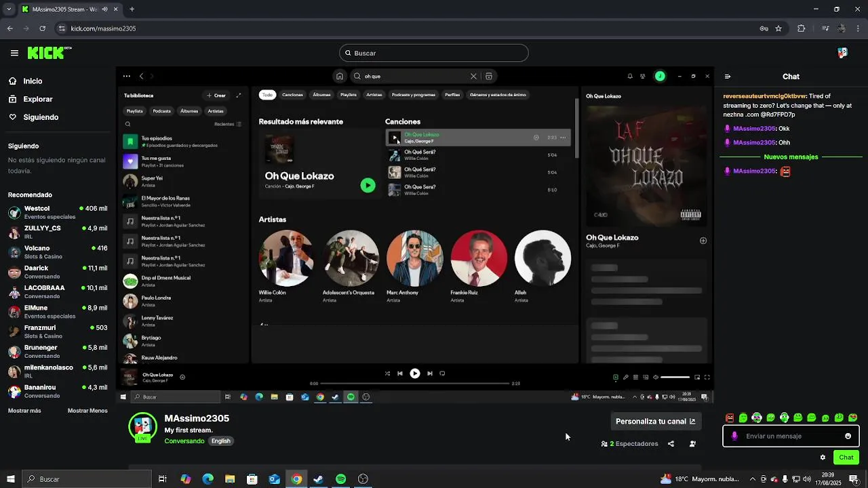Collapse the Kick chat panel icon
This screenshot has width=868, height=488.
(x=728, y=77)
